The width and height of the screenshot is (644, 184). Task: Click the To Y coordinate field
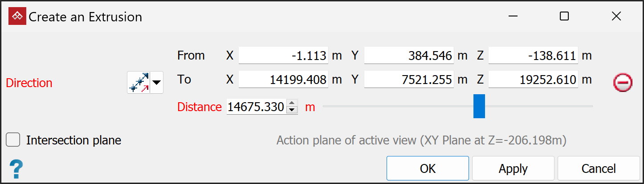pos(408,80)
